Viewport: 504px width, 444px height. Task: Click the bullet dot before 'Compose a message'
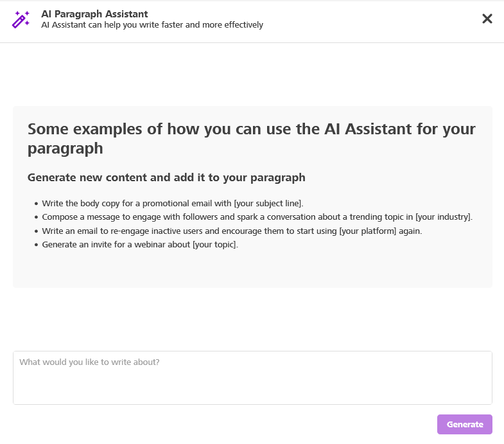pos(37,217)
